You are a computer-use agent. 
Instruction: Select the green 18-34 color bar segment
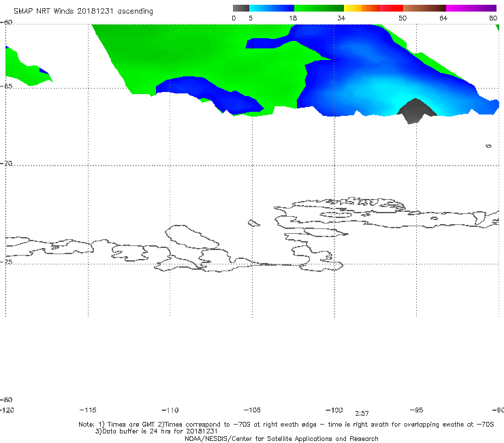point(319,8)
